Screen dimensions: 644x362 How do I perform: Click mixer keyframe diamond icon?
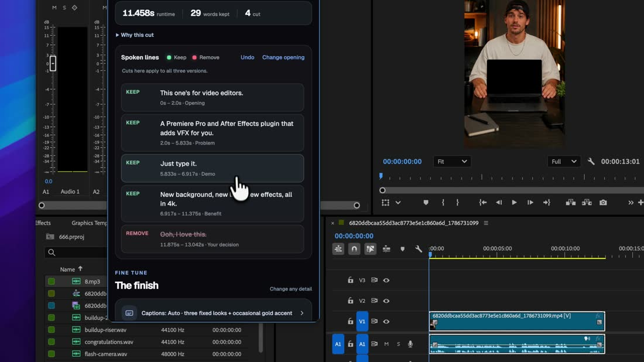tap(74, 8)
